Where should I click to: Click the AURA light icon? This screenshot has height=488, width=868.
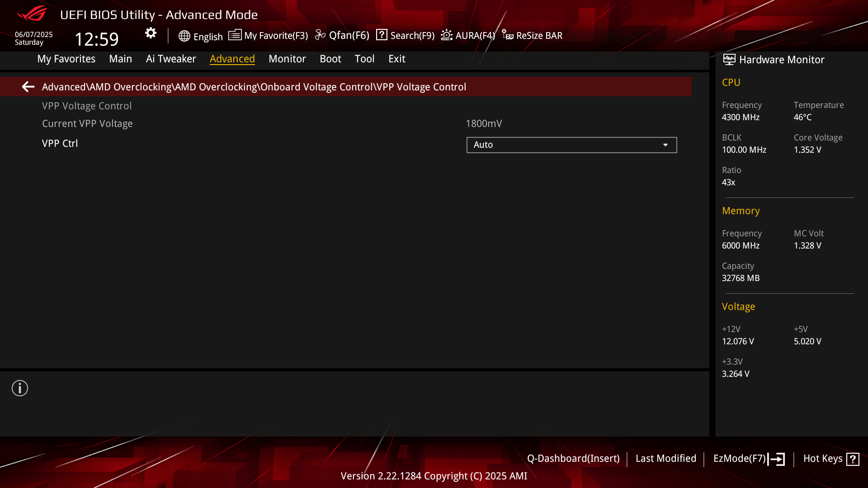pyautogui.click(x=447, y=35)
